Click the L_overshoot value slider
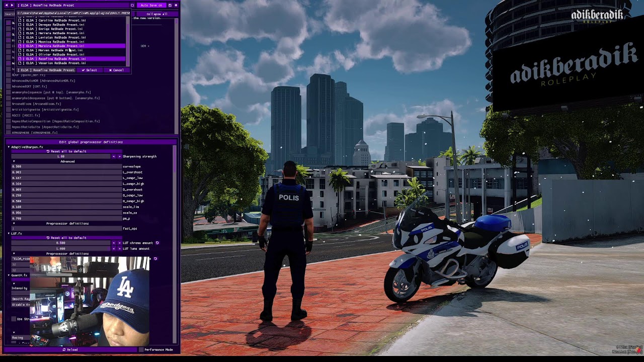 [66, 172]
